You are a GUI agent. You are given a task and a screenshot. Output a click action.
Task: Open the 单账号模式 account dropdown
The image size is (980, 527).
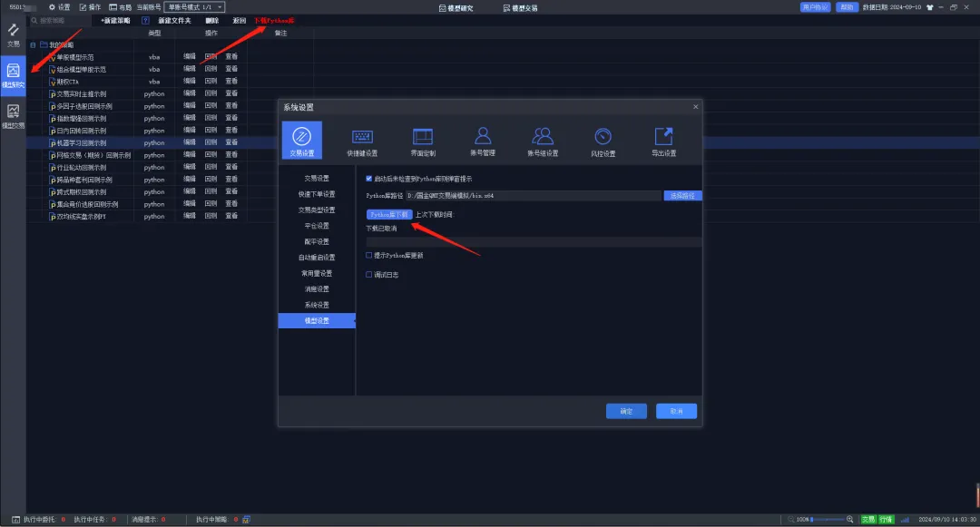click(194, 7)
